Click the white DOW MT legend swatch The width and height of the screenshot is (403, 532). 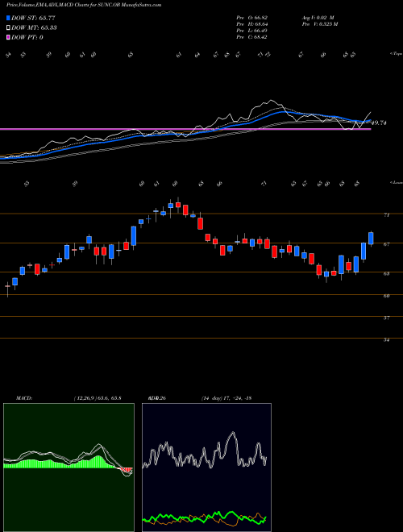9,27
